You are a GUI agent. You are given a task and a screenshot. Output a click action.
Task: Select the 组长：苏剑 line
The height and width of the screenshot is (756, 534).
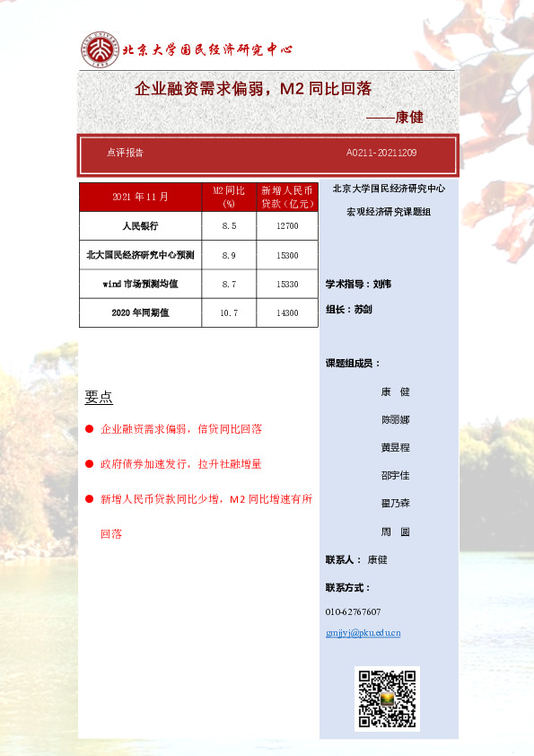click(x=348, y=310)
